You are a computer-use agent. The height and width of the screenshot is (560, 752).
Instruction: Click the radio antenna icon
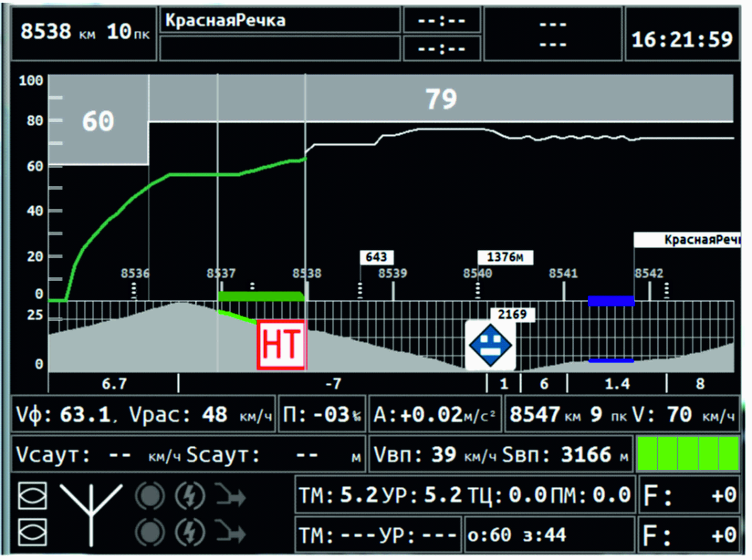(91, 513)
